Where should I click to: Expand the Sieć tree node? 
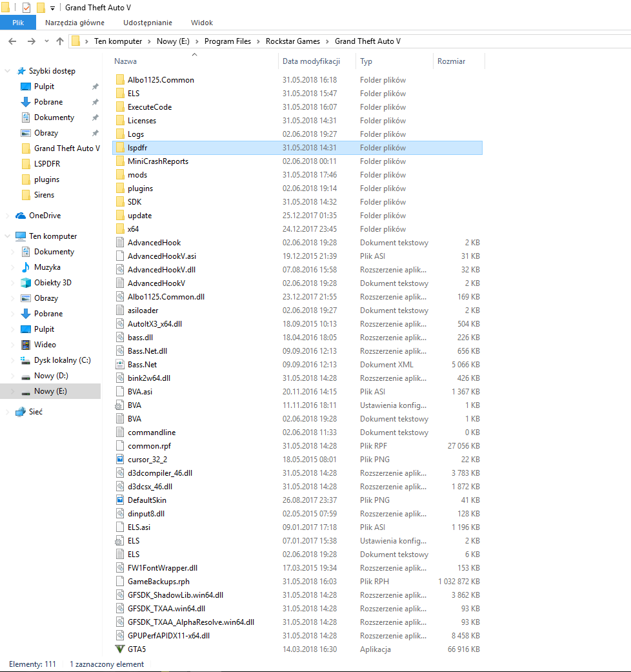[7, 411]
